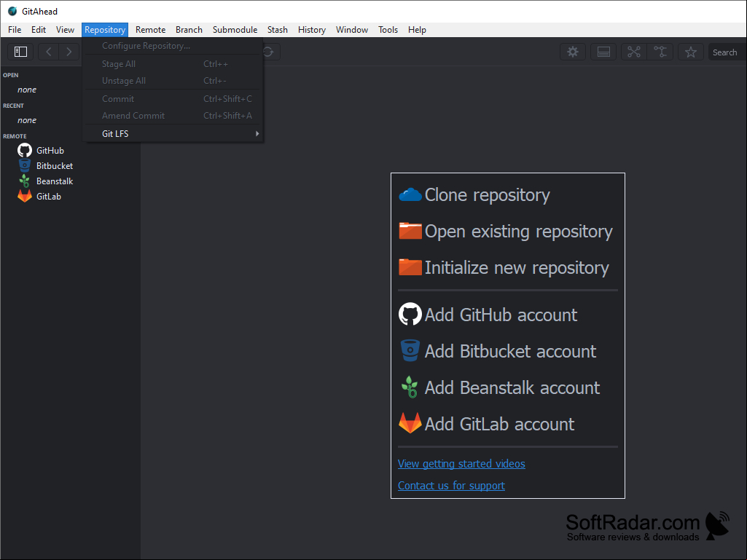Click the tree view mode icon
Viewport: 747px width, 560px height.
(x=660, y=52)
